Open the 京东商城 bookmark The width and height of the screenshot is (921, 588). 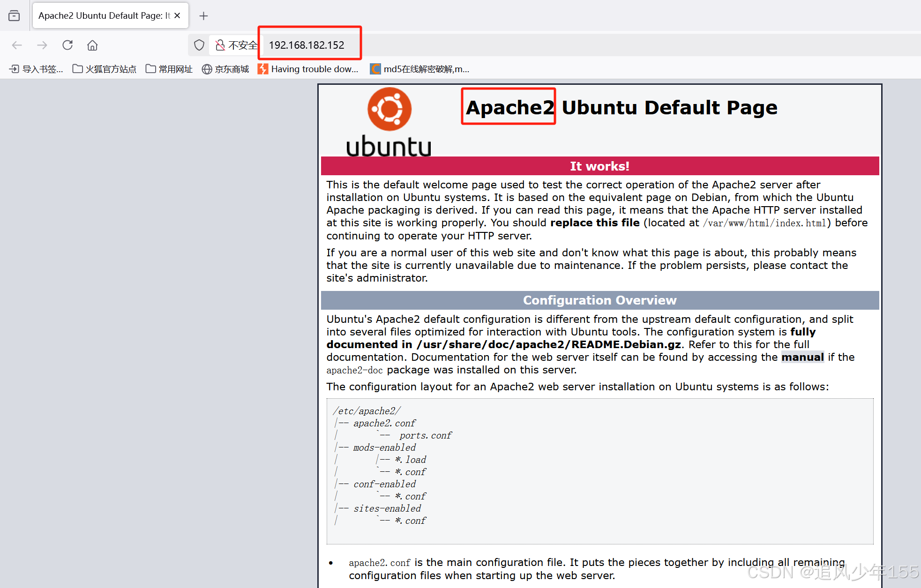[225, 69]
